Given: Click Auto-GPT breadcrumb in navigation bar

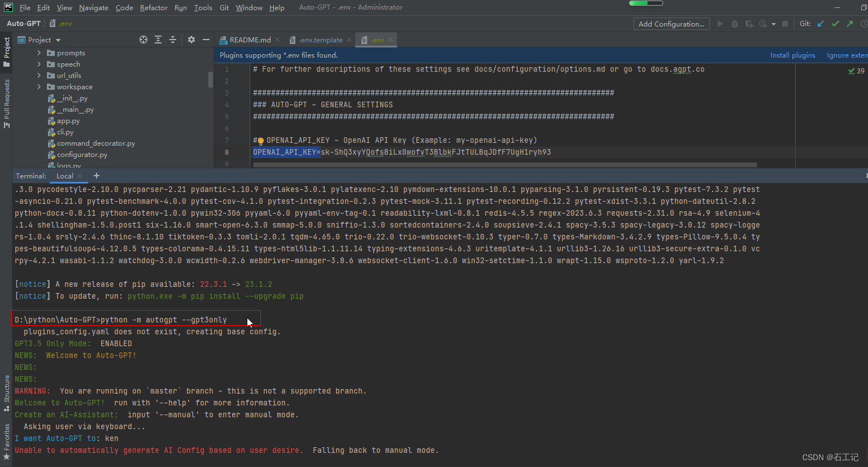Looking at the screenshot, I should (x=23, y=24).
